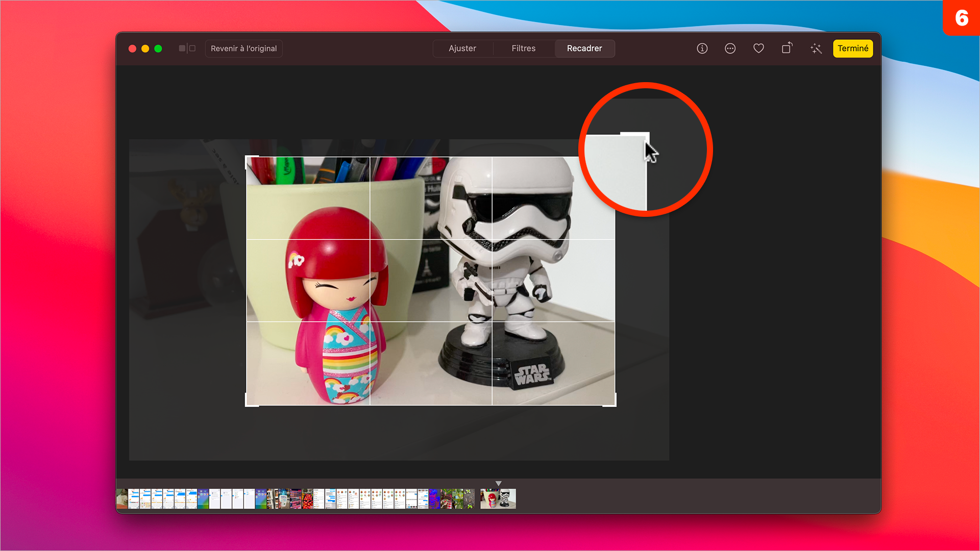
Task: Open the Filtres tab
Action: [524, 48]
